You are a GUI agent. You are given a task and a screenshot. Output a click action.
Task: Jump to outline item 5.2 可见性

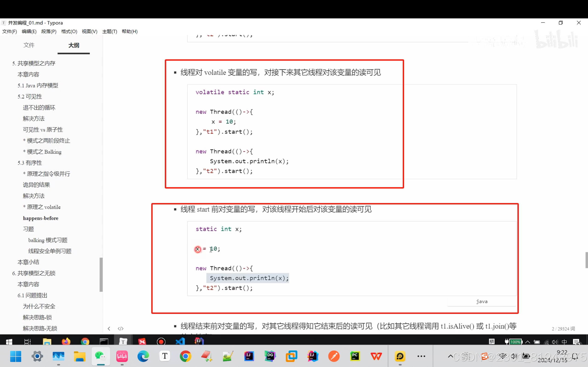30,97
